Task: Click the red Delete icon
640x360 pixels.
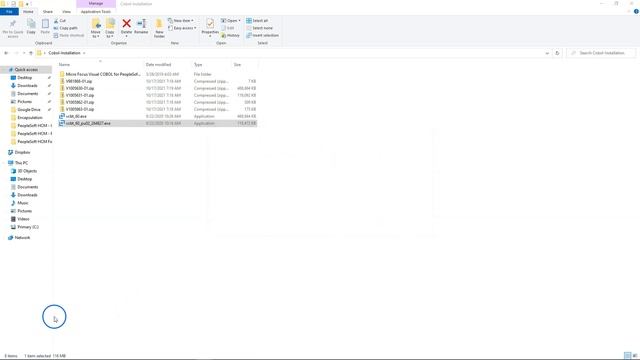Action: coord(127,24)
